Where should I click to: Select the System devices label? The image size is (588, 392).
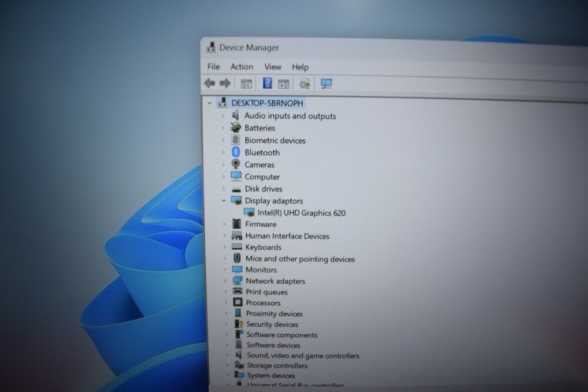270,375
